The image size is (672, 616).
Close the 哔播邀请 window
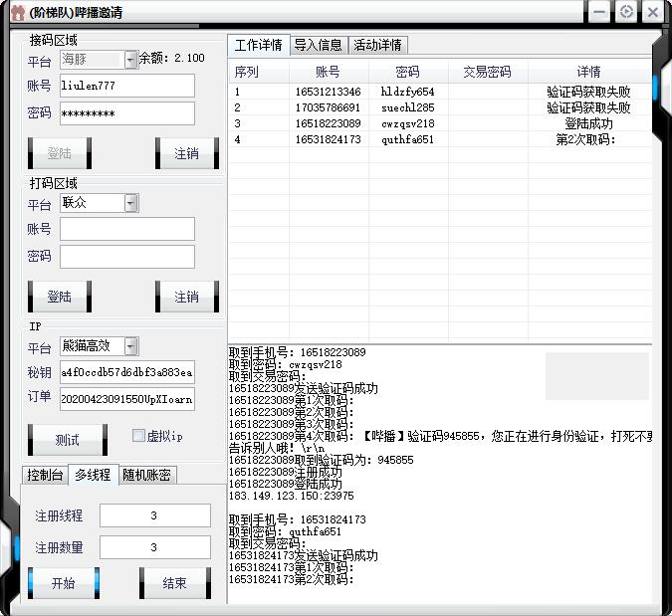[652, 12]
